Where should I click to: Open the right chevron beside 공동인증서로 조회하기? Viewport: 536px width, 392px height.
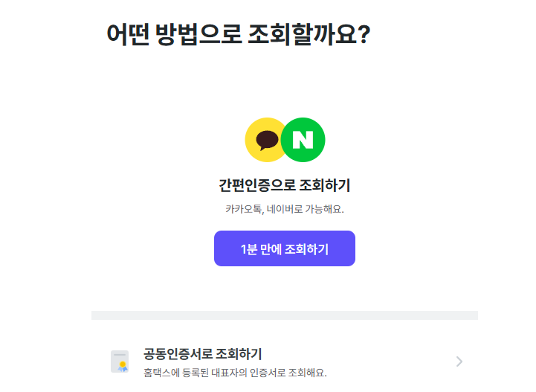point(459,362)
